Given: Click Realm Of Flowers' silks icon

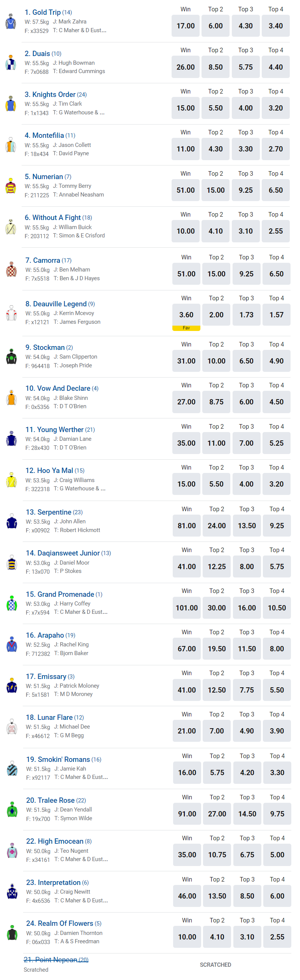Looking at the screenshot, I should click(x=12, y=933).
